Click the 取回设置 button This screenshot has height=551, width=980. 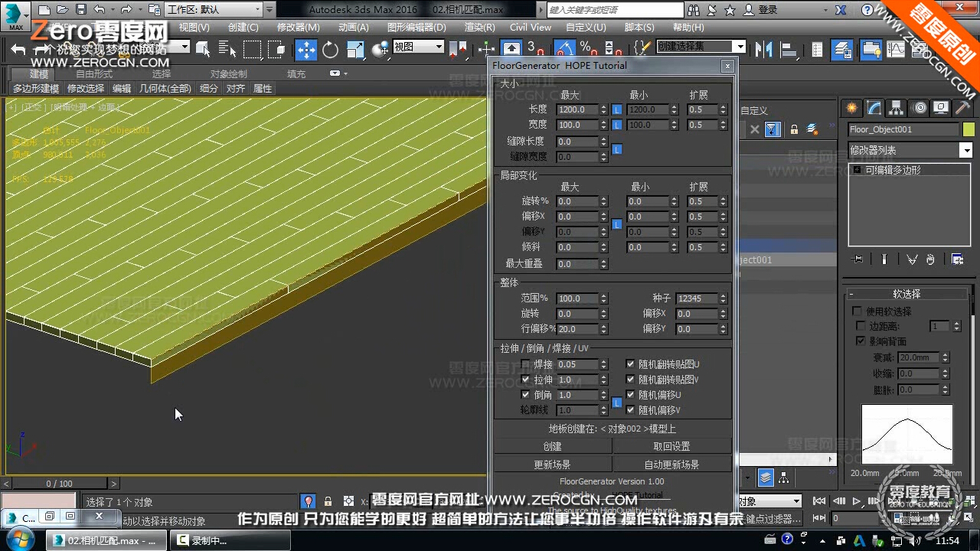(671, 446)
